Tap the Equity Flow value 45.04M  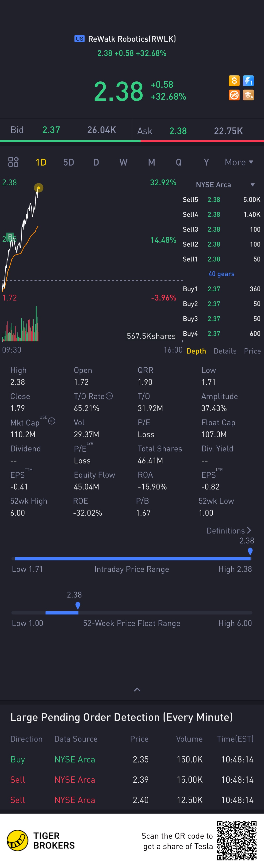86,487
